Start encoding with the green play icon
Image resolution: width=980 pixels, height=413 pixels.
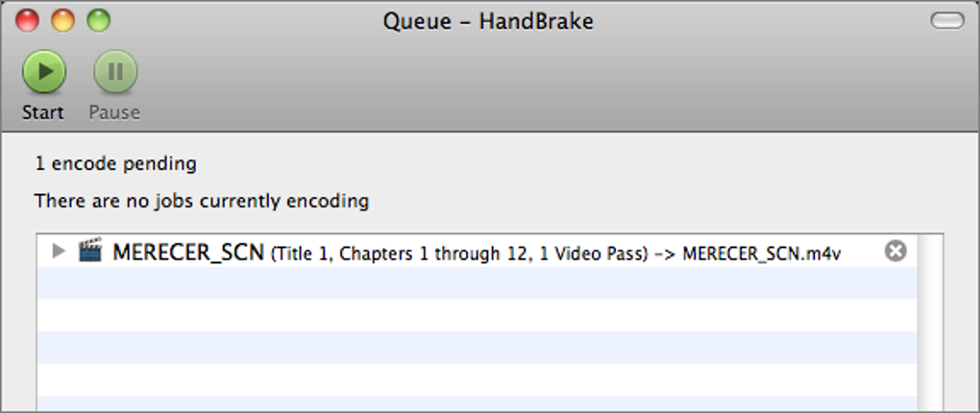pos(43,71)
